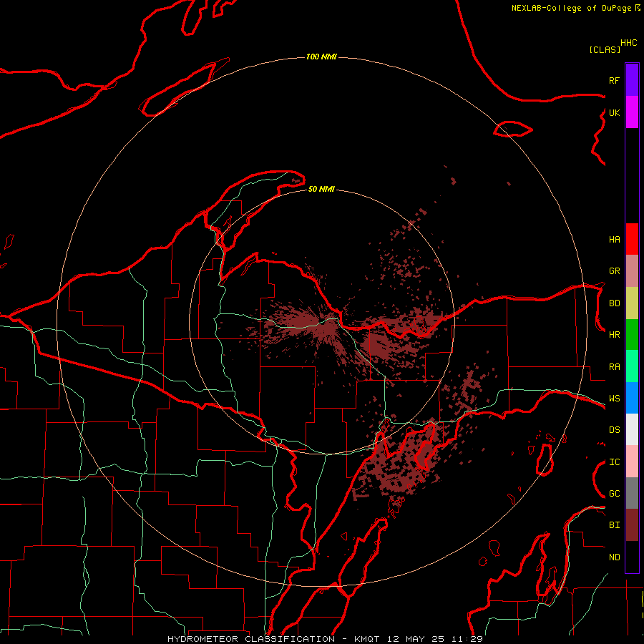
Task: Click the purple RF legend color swatch
Action: tap(632, 79)
